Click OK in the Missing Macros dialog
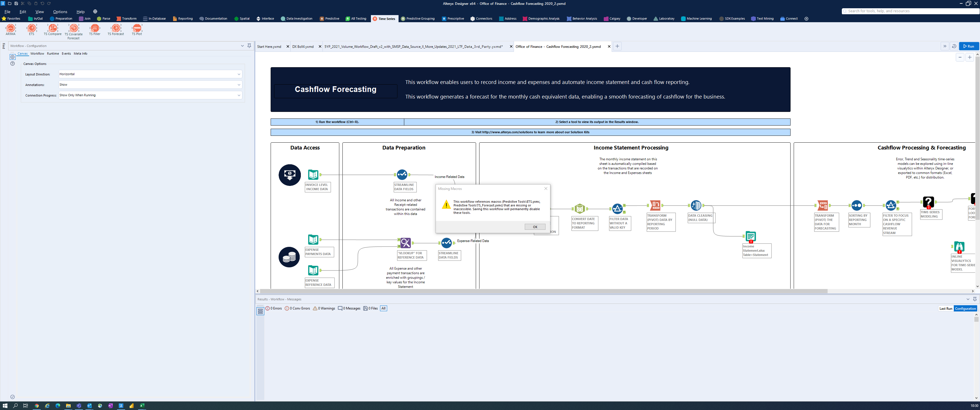This screenshot has width=980, height=410. tap(535, 227)
